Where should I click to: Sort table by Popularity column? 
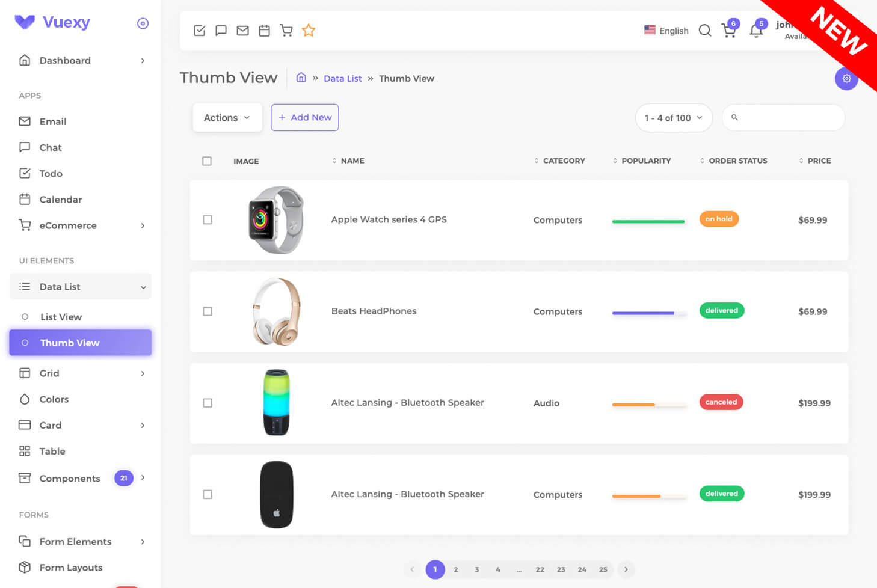click(x=642, y=161)
